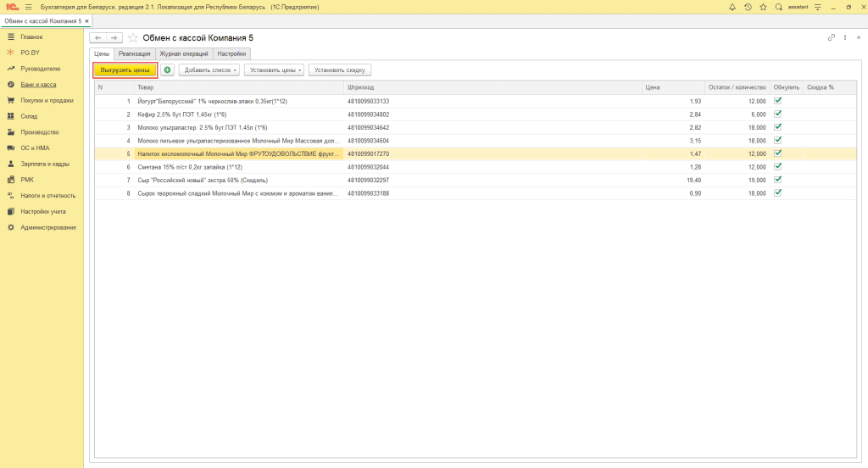Toggle Обнулить checkbox for Кефир 2,5% row
868x468 pixels.
point(778,114)
